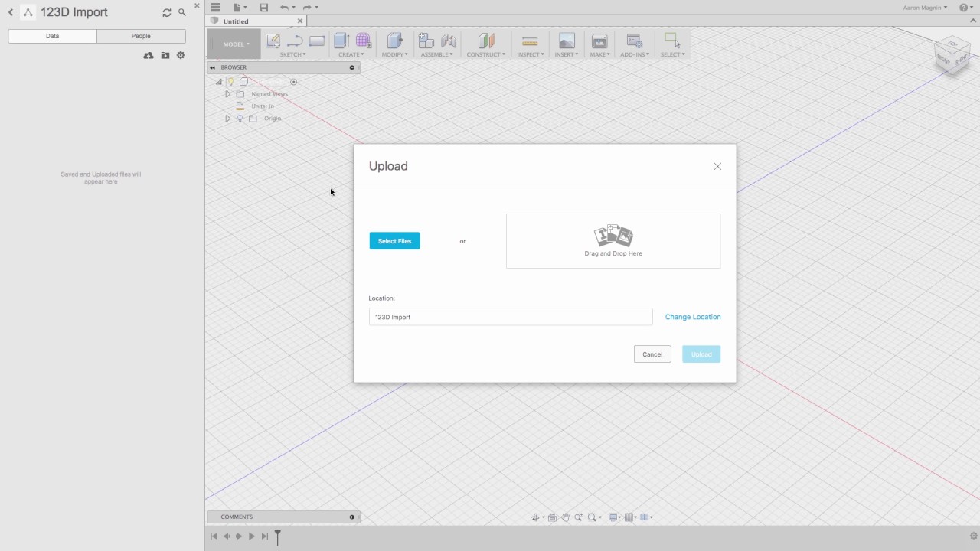Viewport: 980px width, 551px height.
Task: Click the File document icon
Action: point(237,8)
